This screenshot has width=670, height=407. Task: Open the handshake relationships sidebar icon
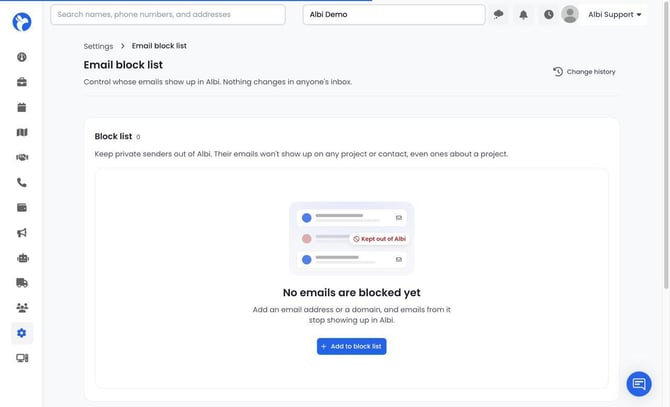click(x=22, y=157)
